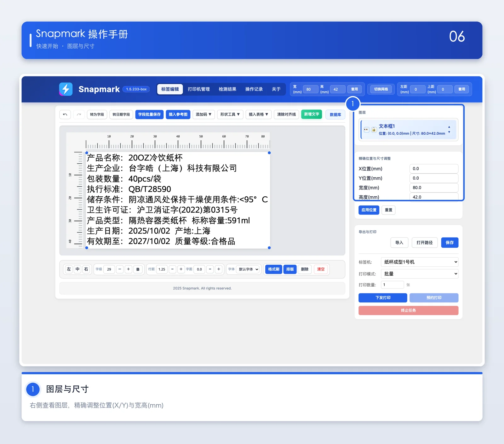Switch to the 检测结果 tab
Image resolution: width=504 pixels, height=444 pixels.
click(x=227, y=89)
